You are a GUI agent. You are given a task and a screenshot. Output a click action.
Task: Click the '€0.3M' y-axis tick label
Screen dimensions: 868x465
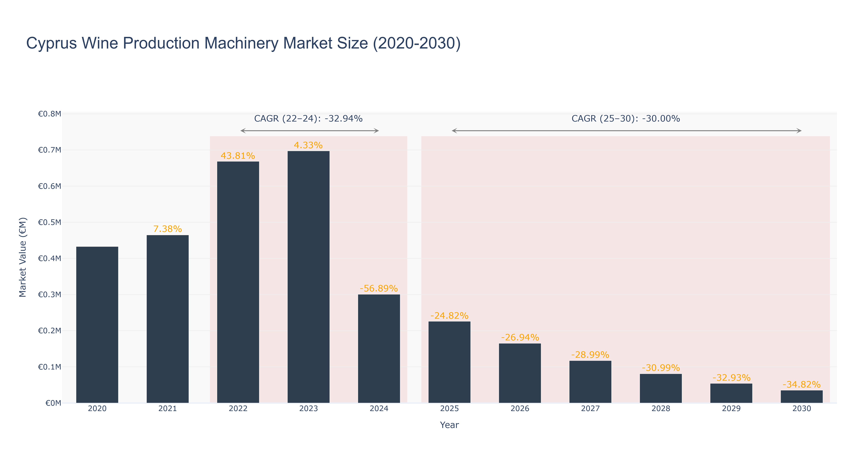(x=50, y=294)
